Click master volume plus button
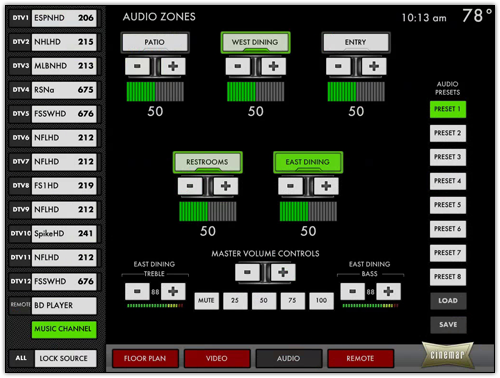 click(283, 272)
